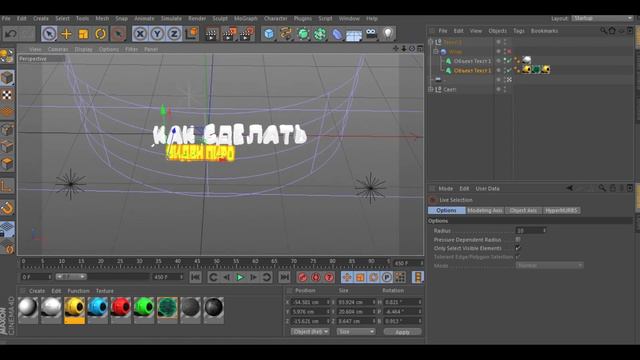This screenshot has height=360, width=640.
Task: Collapse the Extrude object tree node
Action: point(436,51)
